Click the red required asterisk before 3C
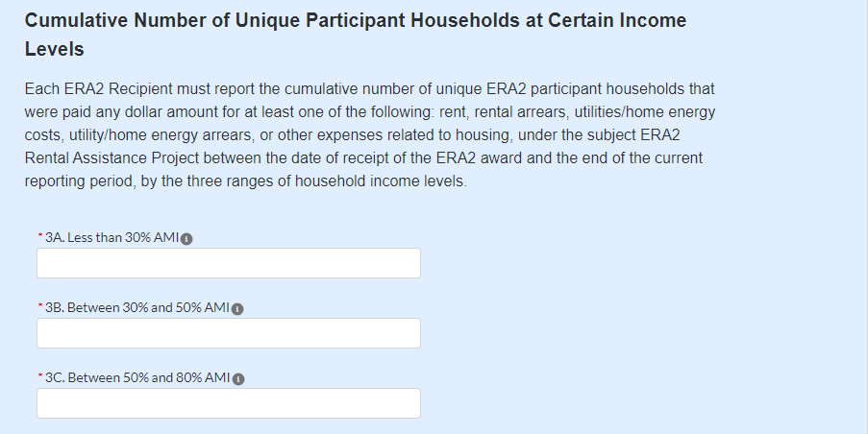Viewport: 868px width, 434px height. (x=40, y=377)
